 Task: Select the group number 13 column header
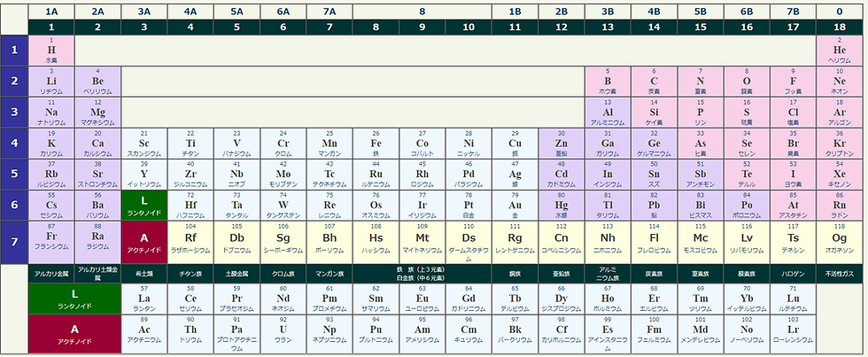point(608,27)
